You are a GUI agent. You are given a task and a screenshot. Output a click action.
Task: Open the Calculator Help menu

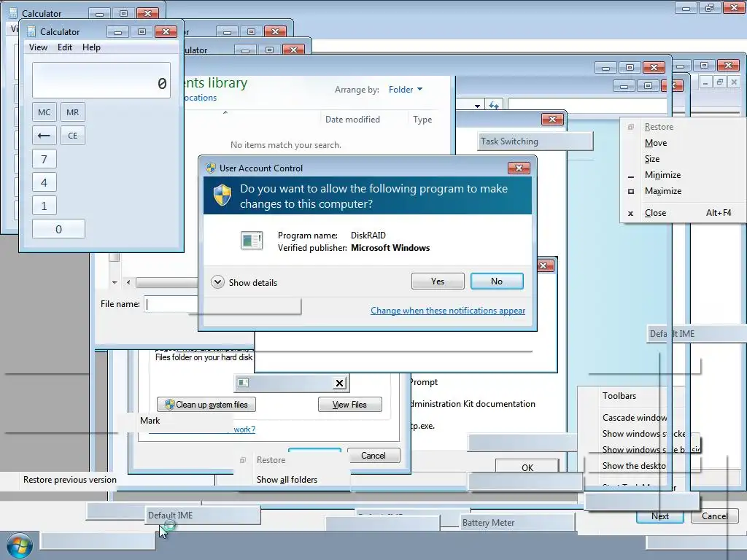(91, 47)
